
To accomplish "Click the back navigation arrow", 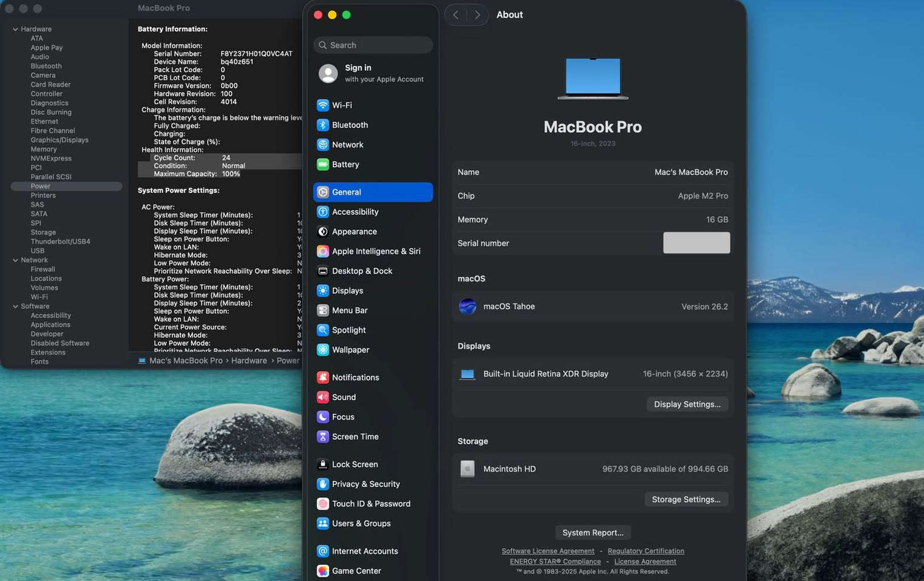I will click(456, 15).
